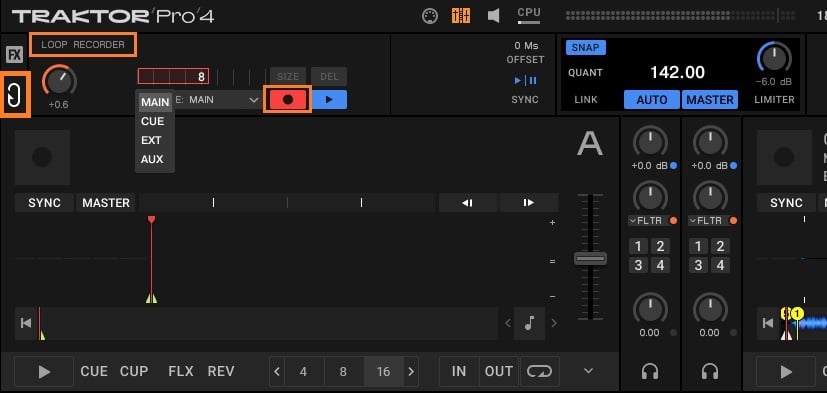Click Deck A empty cover art thumbnail
The width and height of the screenshot is (827, 393).
42,157
